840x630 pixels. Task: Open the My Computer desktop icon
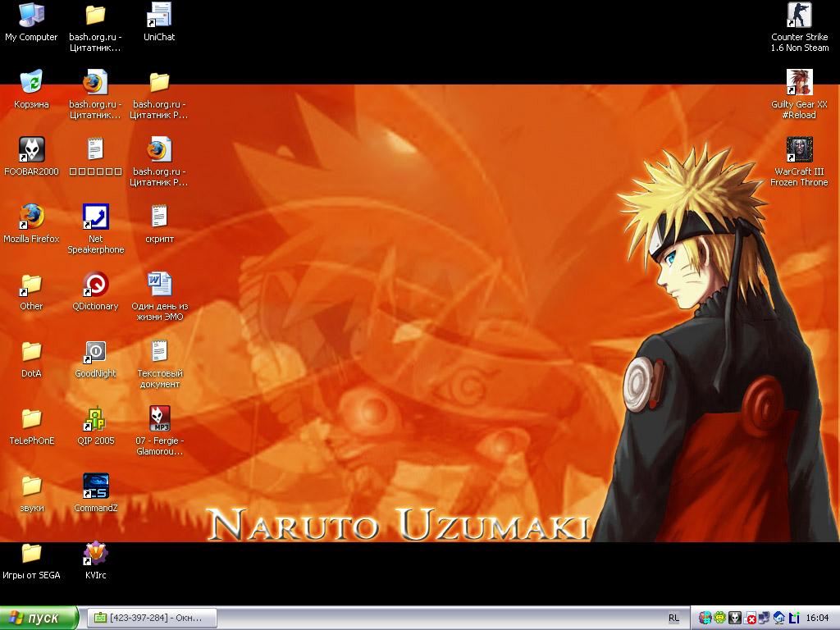pyautogui.click(x=31, y=22)
